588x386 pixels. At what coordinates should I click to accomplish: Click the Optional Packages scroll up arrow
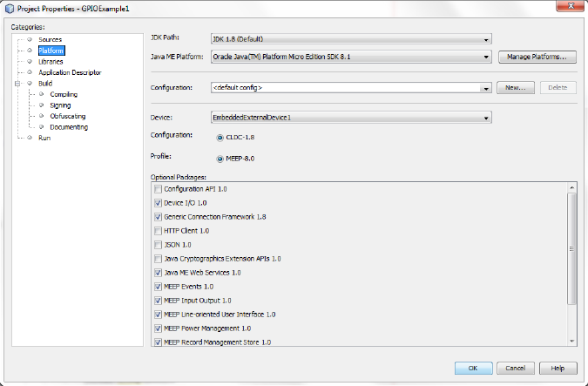(x=571, y=187)
